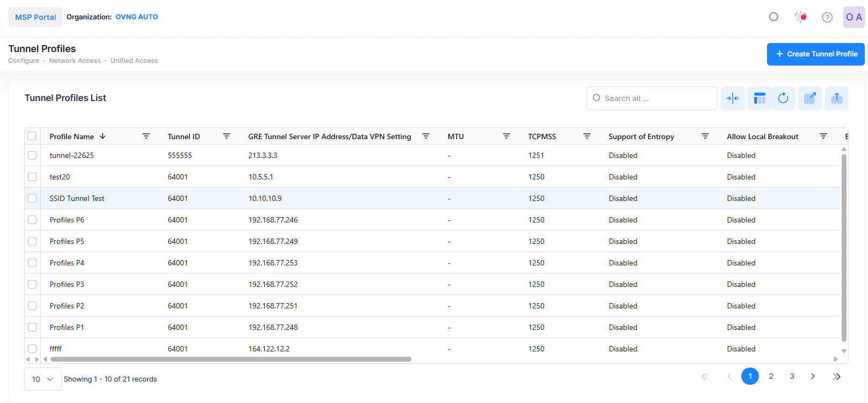The image size is (868, 403).
Task: Open the OA user avatar menu
Action: [853, 17]
